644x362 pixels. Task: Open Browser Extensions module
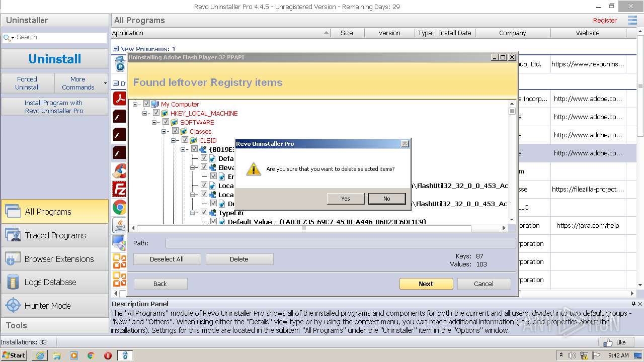click(54, 259)
